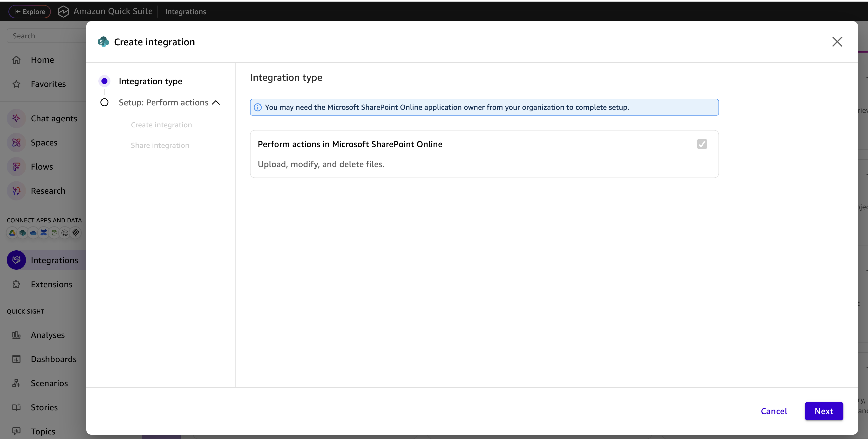Open the Google Drive connector icon
Image resolution: width=868 pixels, height=439 pixels.
point(12,233)
